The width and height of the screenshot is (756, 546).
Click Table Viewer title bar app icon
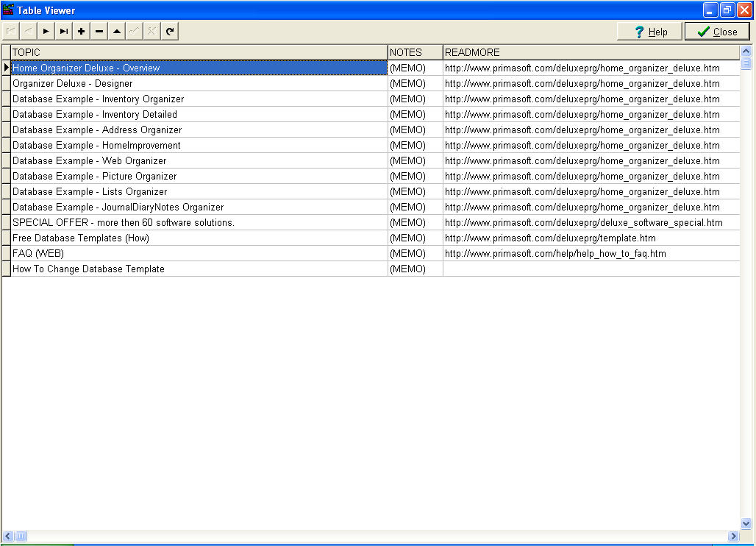[x=8, y=10]
